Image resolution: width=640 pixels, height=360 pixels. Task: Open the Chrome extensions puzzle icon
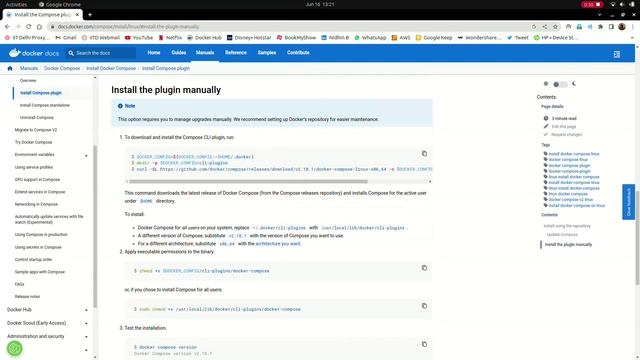(600, 27)
